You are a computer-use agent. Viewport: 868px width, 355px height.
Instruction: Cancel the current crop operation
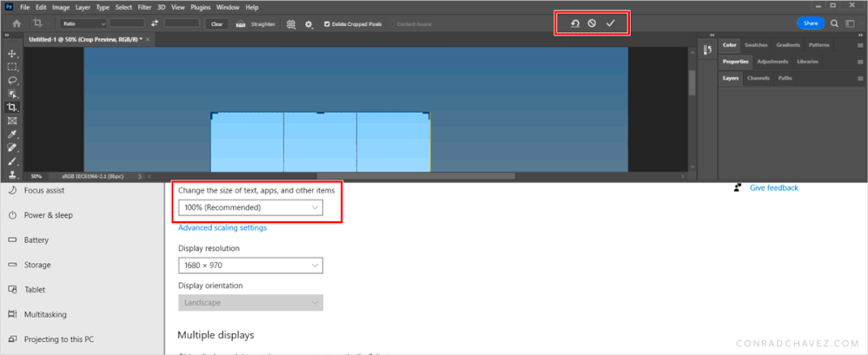point(592,23)
